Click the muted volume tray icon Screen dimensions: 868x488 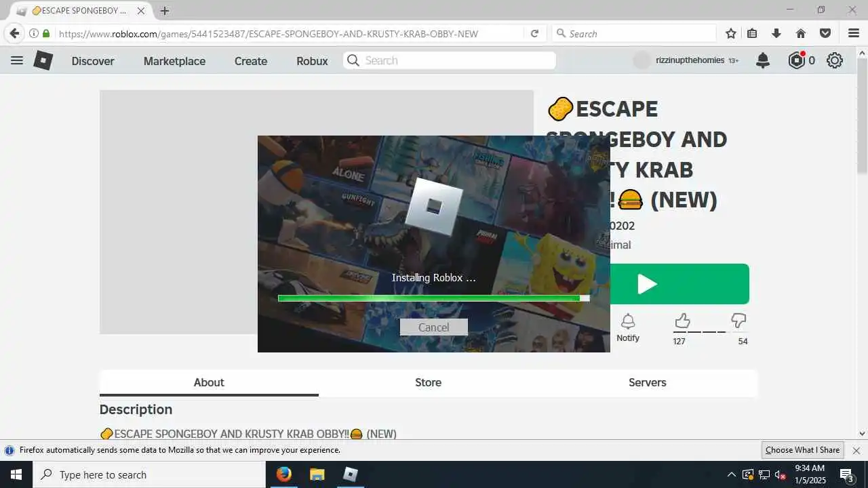[780, 474]
